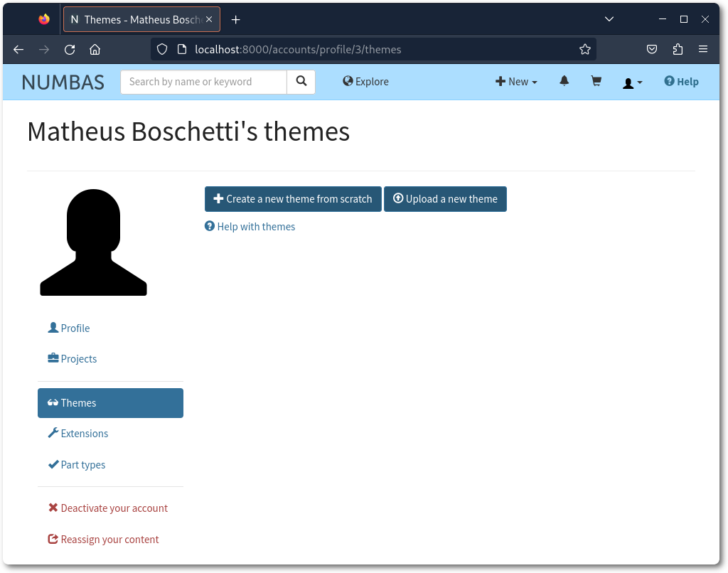Bookmark this page with the star icon
This screenshot has height=573, width=728.
[x=584, y=50]
